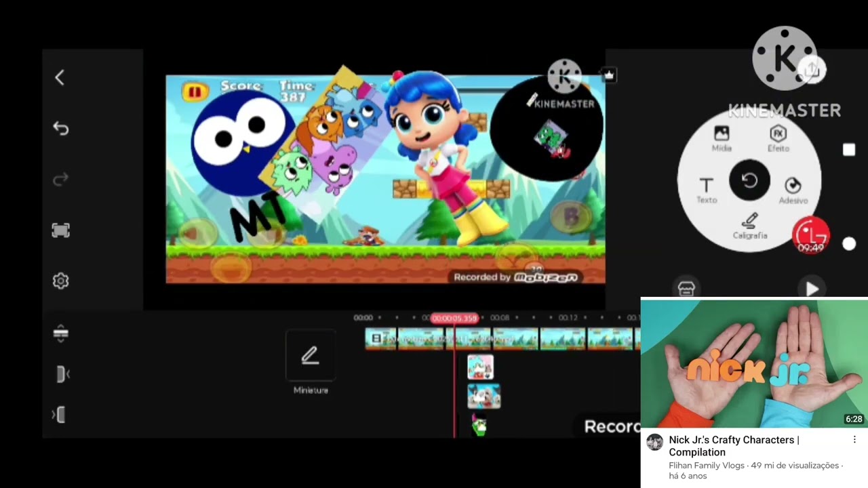Select the playhead time 00:00:05.358
868x488 pixels.
click(454, 318)
